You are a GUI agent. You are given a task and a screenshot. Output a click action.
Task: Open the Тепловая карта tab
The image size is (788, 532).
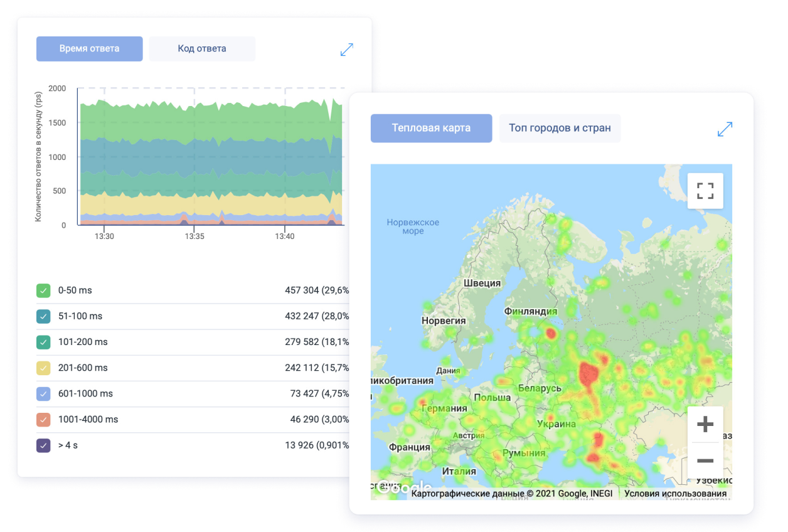click(x=431, y=128)
